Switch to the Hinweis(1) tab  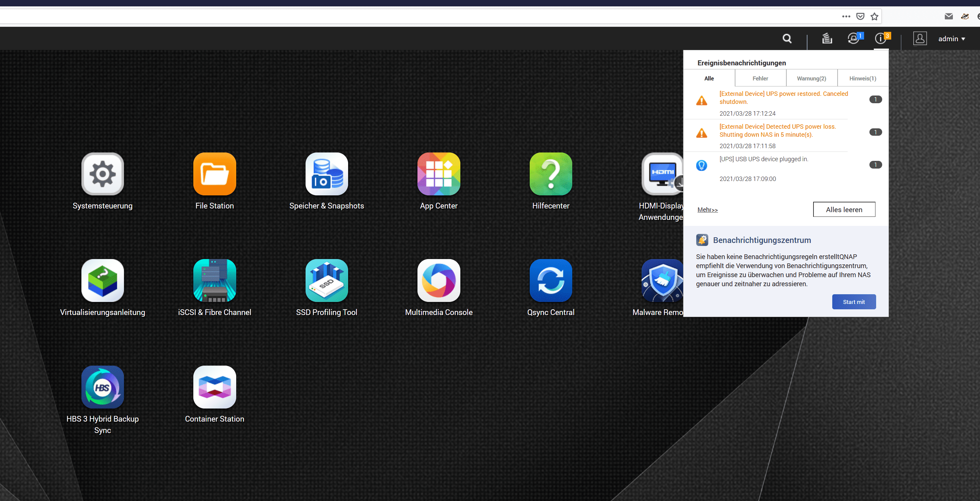coord(862,78)
